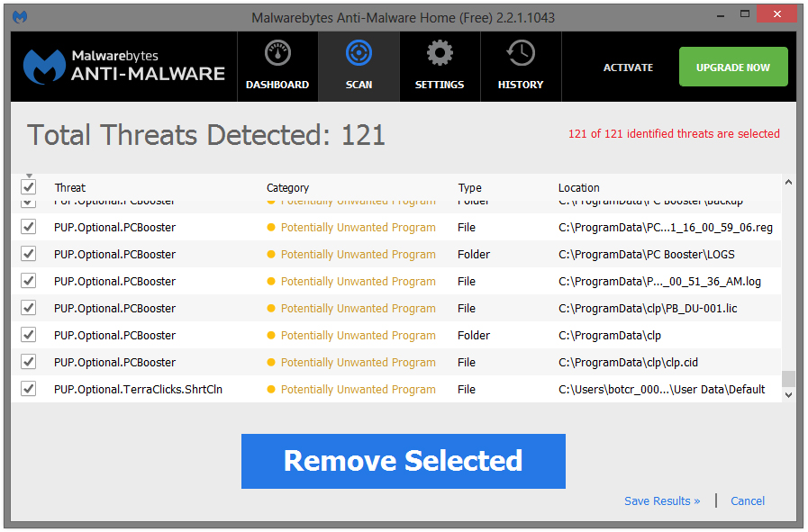
Task: Click the History clock icon
Action: pyautogui.click(x=521, y=53)
